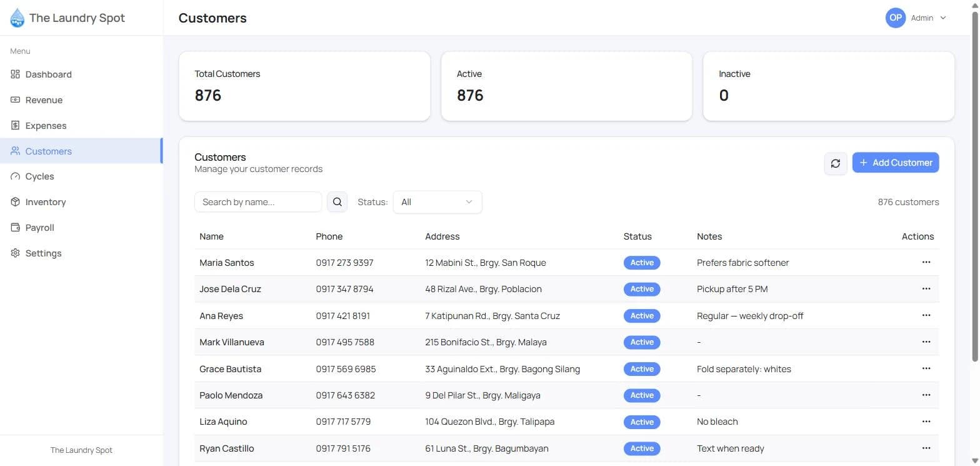Click the Name column header

tap(211, 236)
